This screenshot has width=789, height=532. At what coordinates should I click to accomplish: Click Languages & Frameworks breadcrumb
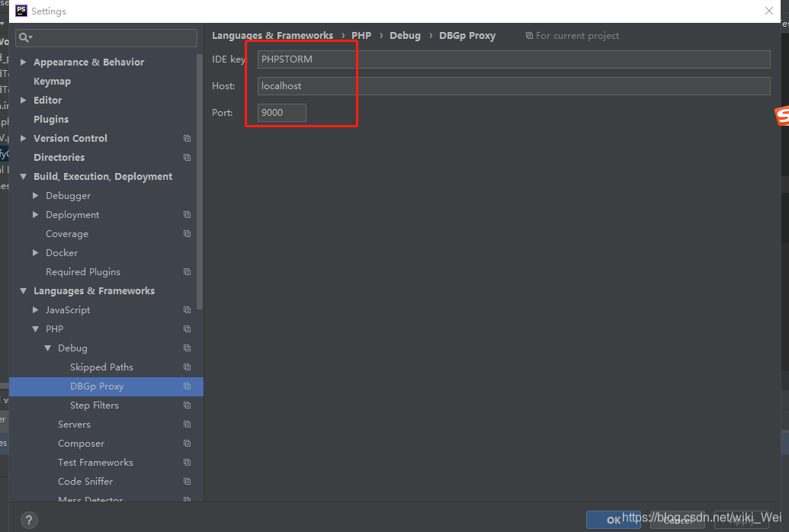click(x=272, y=36)
